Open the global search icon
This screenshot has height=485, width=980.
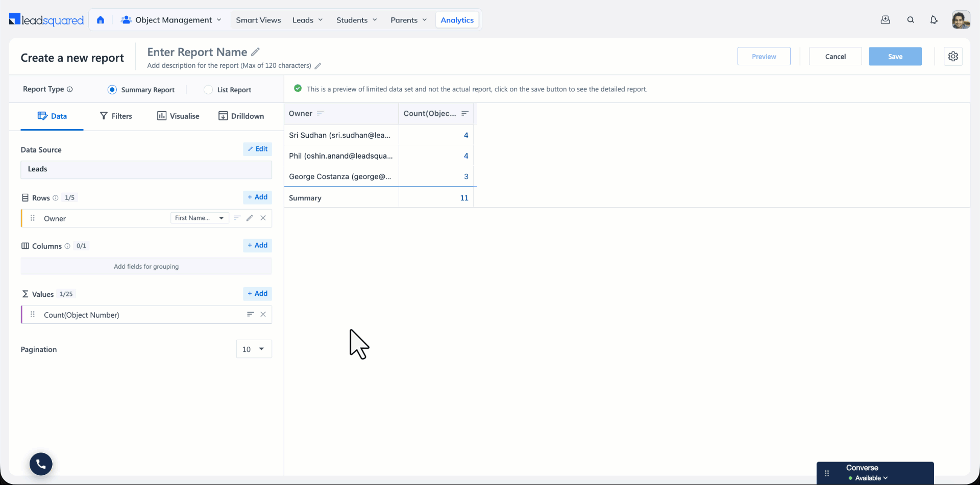click(x=911, y=20)
